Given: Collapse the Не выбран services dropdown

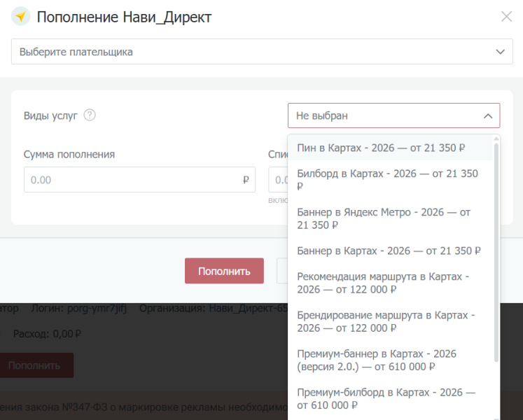Looking at the screenshot, I should click(x=393, y=115).
